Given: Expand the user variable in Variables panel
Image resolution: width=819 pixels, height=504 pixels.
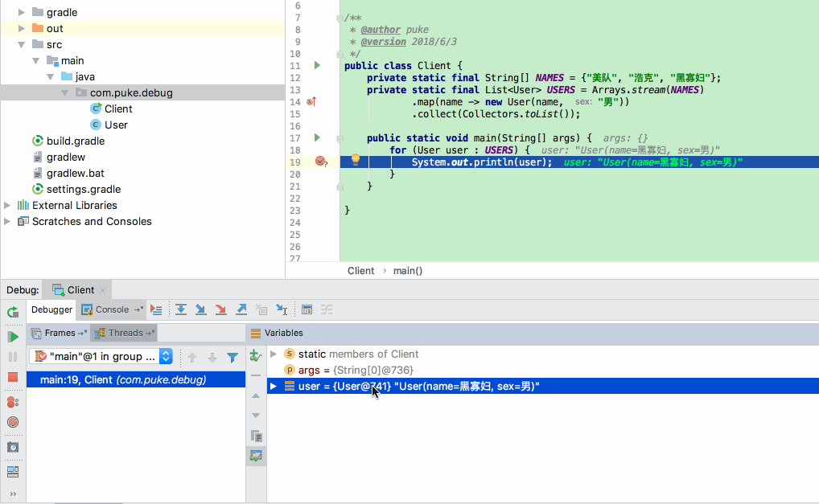Looking at the screenshot, I should click(x=274, y=386).
